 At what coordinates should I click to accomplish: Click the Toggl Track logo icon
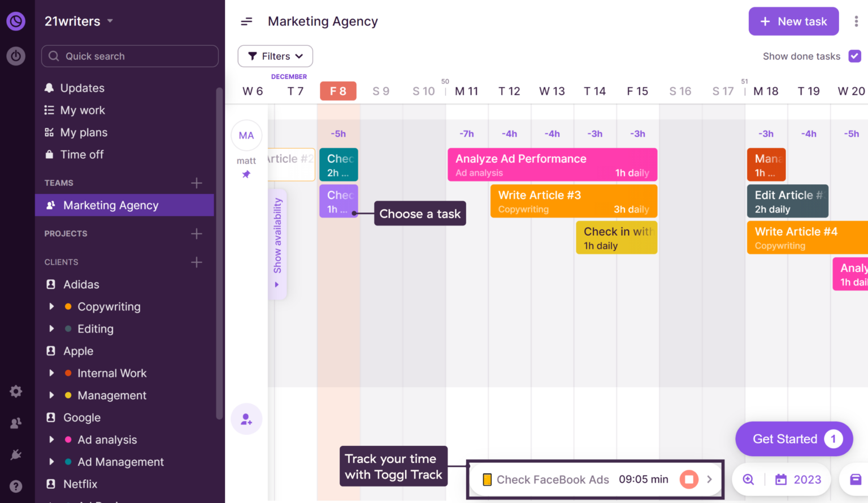pyautogui.click(x=16, y=21)
